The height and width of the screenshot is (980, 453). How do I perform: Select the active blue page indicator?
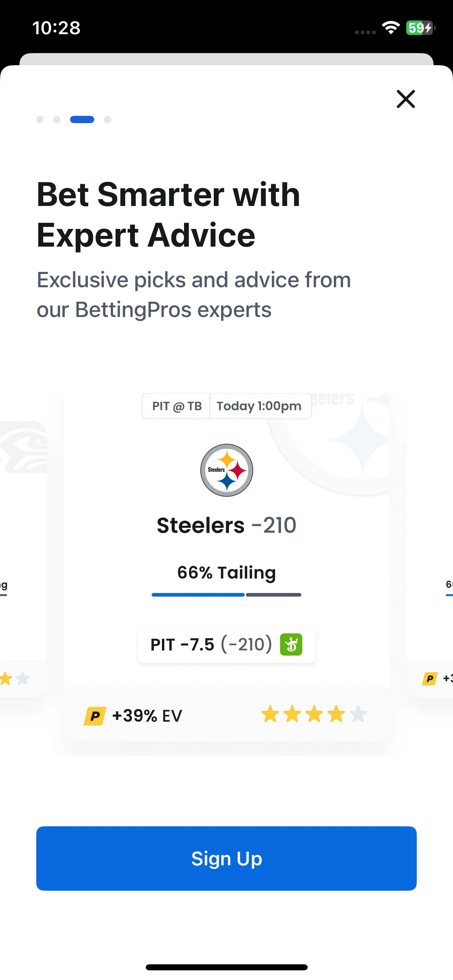click(x=82, y=119)
